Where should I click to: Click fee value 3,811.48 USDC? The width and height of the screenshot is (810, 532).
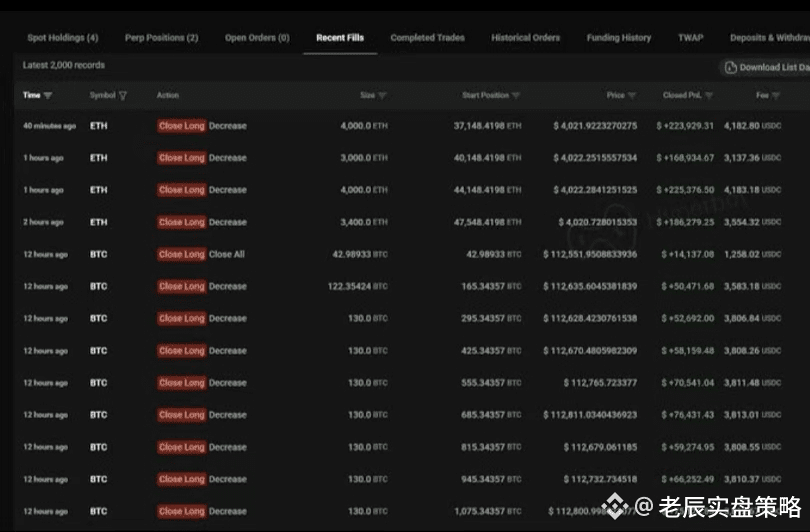coord(753,383)
